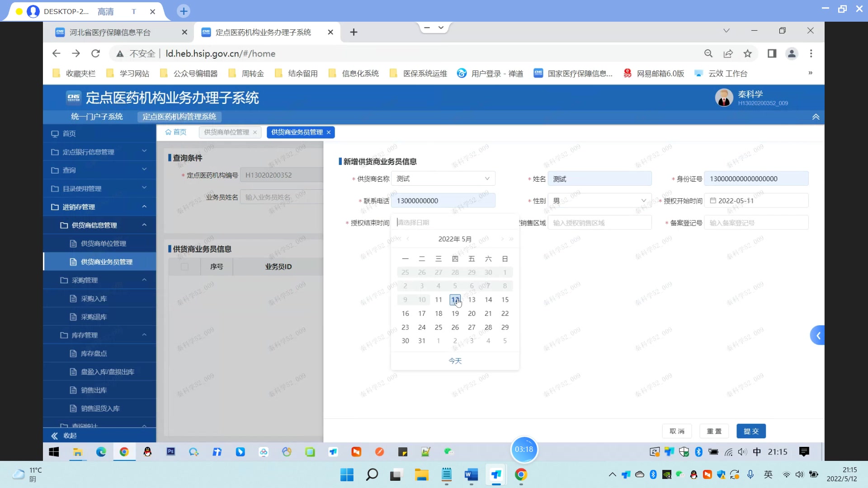Open the 供货商名称 dropdown
Image resolution: width=868 pixels, height=488 pixels.
click(x=443, y=179)
